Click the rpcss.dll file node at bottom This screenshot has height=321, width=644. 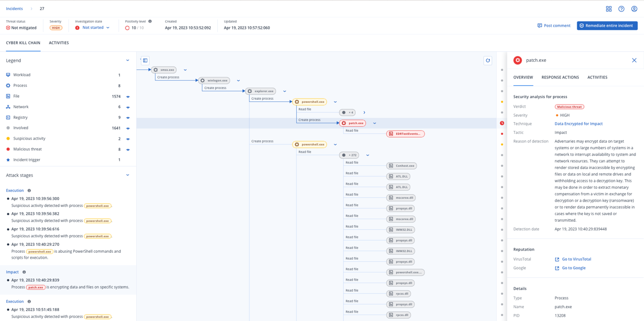[399, 315]
